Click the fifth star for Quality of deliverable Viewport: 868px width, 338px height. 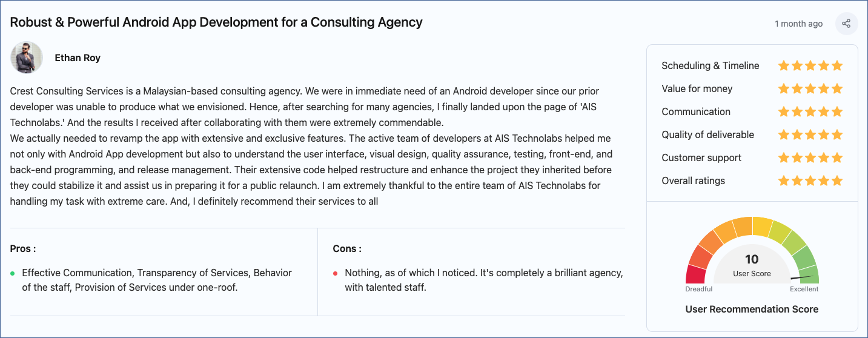pos(837,134)
